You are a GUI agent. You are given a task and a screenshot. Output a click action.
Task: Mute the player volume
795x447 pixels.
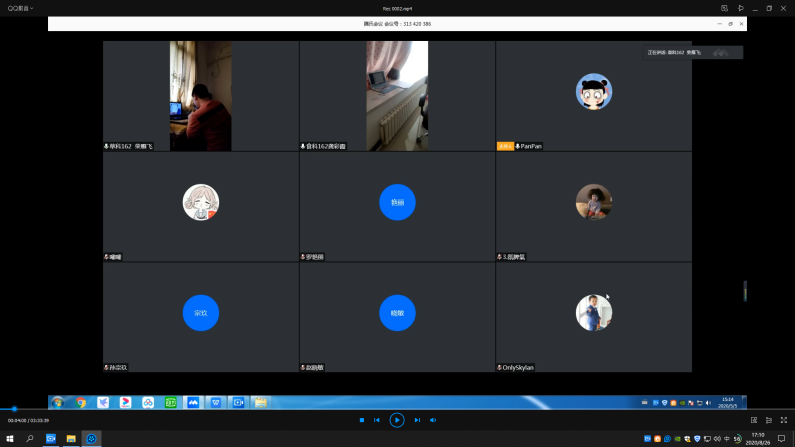(433, 420)
